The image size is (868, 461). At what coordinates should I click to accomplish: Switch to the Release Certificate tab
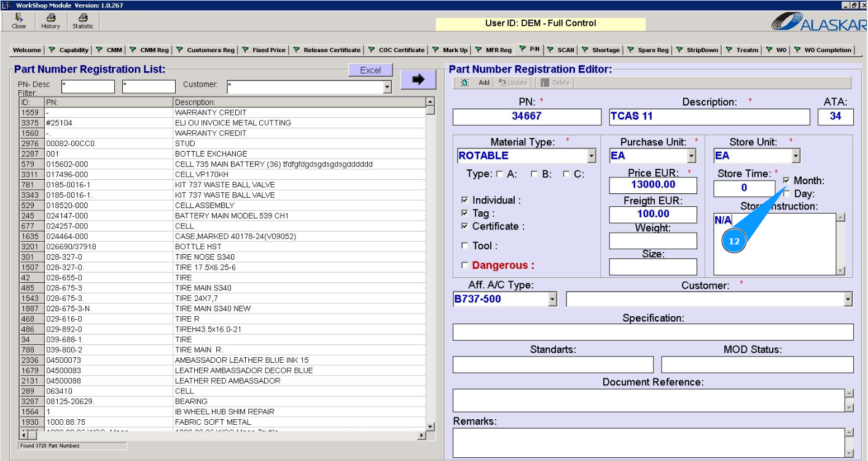pyautogui.click(x=327, y=50)
